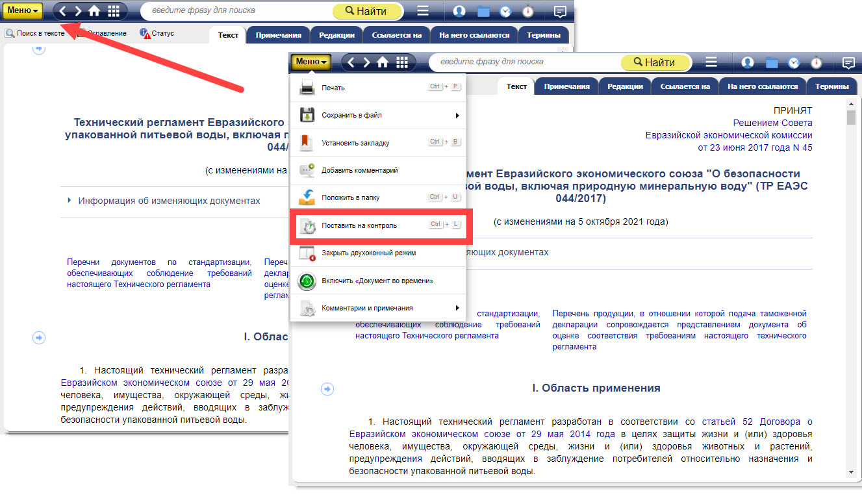Open link Решением Совета Евразийской экономической комиссии
Screen dimensions: 862x504
(x=729, y=129)
